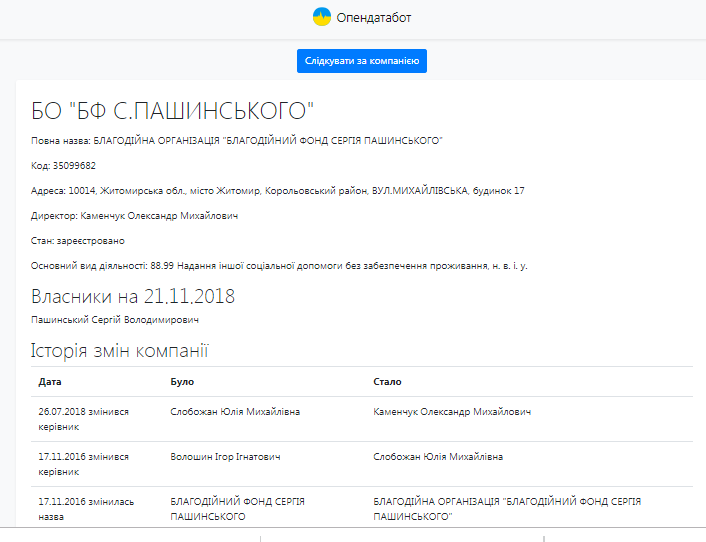Click the Власники на 21.11.2018 heading
Image resolution: width=706 pixels, height=542 pixels.
coord(133,297)
